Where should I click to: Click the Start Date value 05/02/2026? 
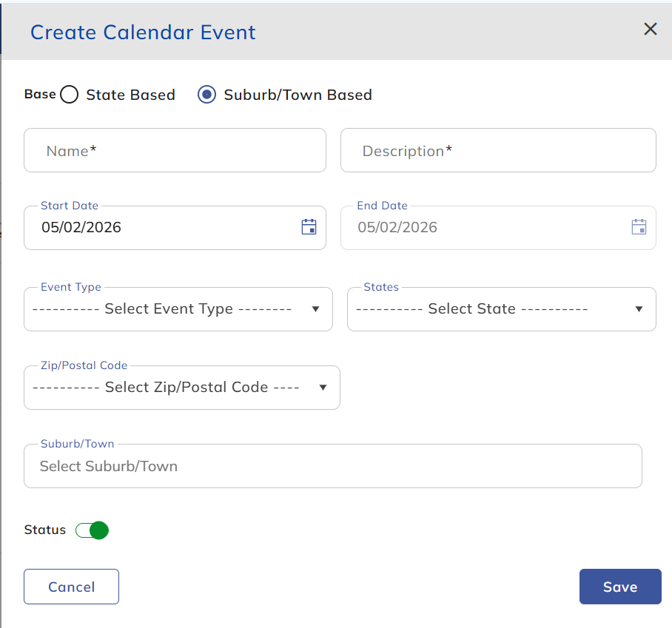pyautogui.click(x=81, y=227)
